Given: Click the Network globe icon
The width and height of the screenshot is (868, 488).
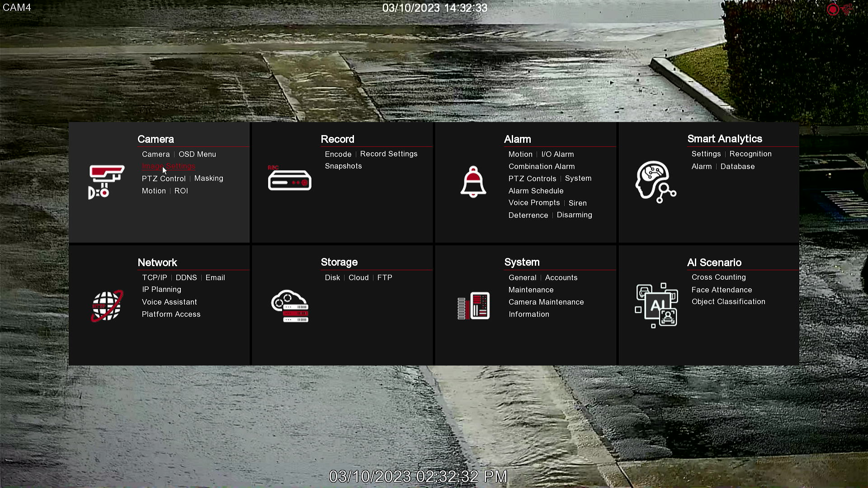Looking at the screenshot, I should coord(107,306).
